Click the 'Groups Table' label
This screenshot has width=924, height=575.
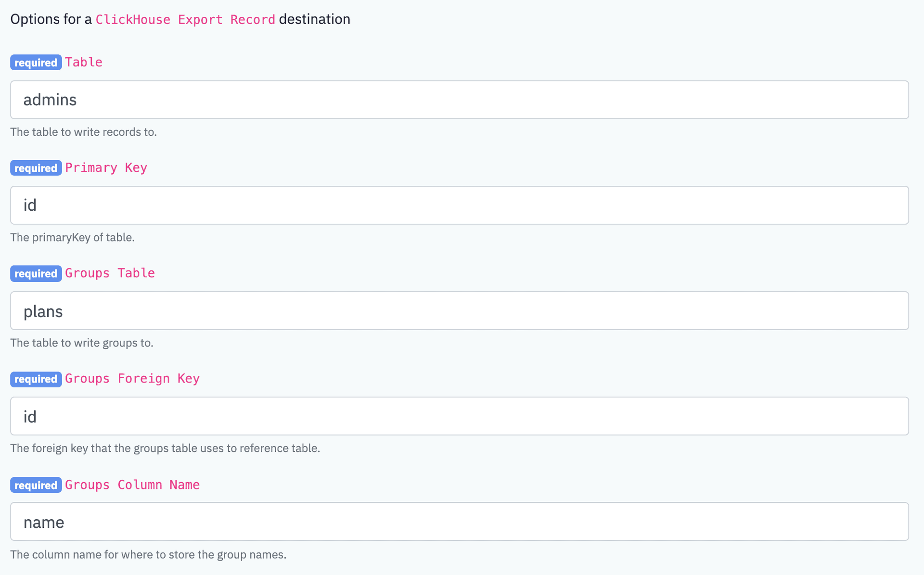coord(110,273)
